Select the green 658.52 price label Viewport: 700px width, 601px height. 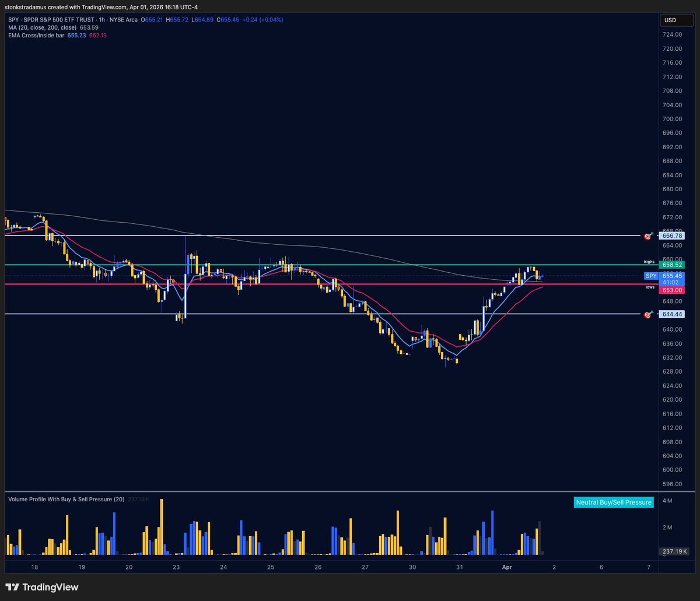672,265
